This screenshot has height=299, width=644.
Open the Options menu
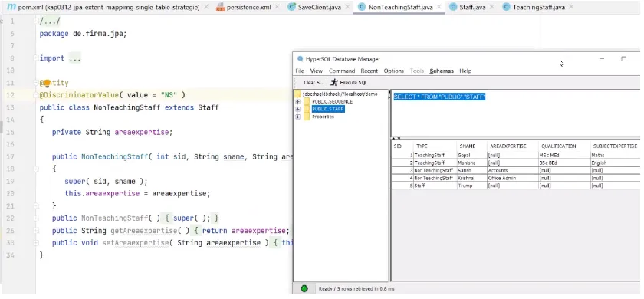[x=394, y=71]
